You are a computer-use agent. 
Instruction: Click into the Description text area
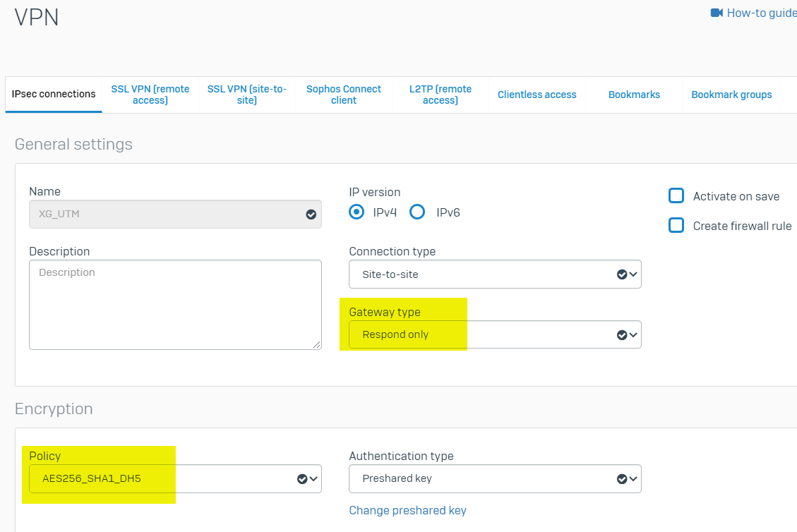coord(174,304)
